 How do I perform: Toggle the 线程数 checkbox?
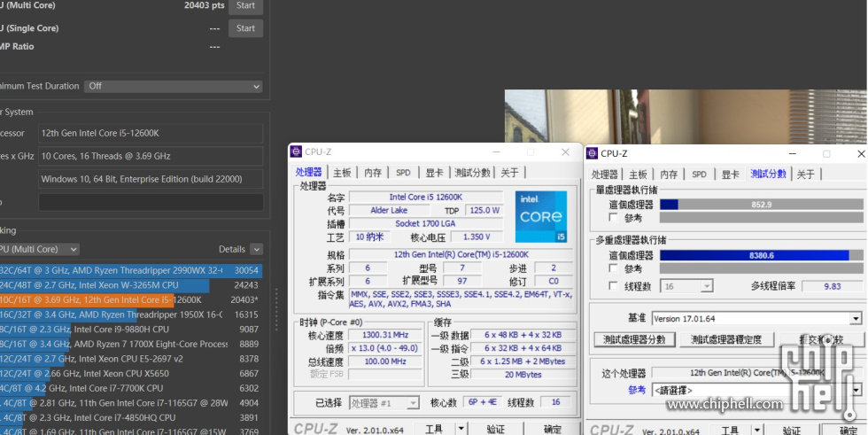[613, 285]
